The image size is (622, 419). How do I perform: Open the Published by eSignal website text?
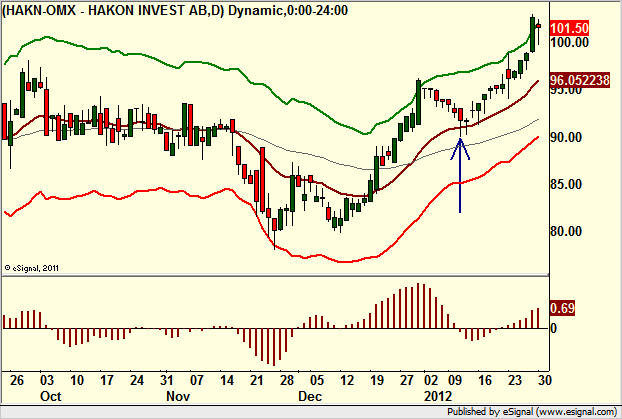point(532,411)
